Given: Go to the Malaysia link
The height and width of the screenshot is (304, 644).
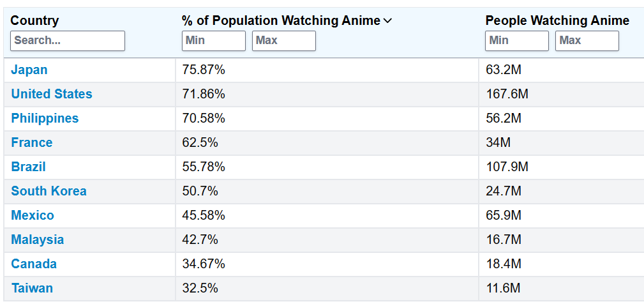Looking at the screenshot, I should (38, 239).
